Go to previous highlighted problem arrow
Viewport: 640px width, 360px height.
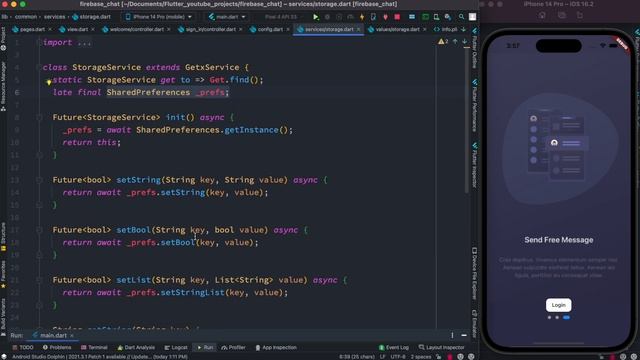point(455,41)
